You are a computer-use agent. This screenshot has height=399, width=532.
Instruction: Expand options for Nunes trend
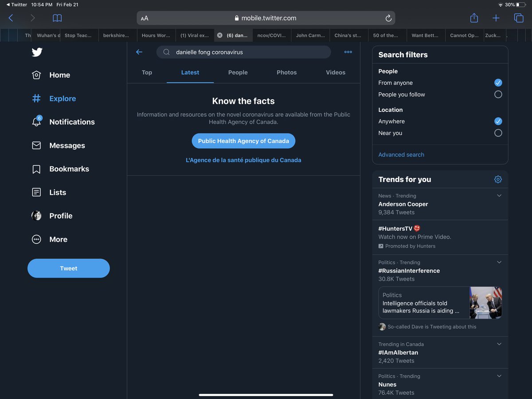click(x=499, y=376)
